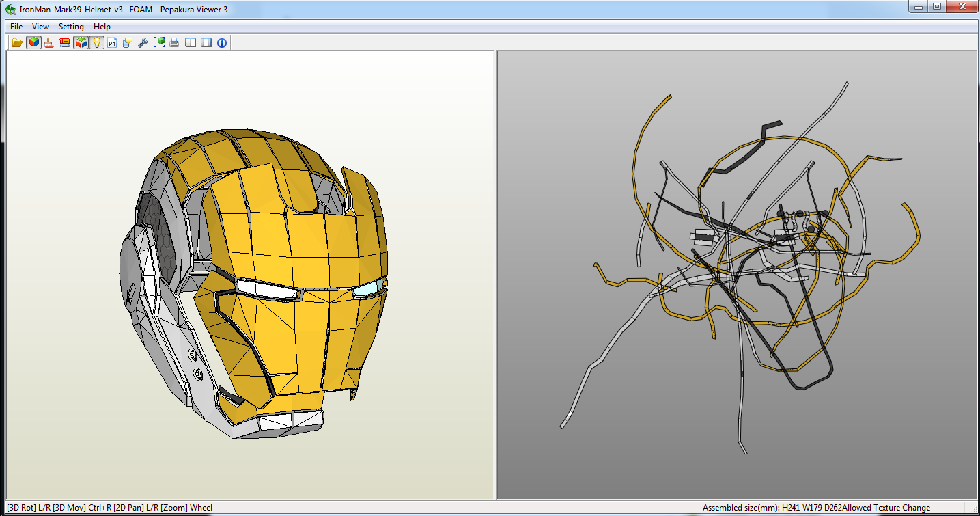Toggle the open cube unfold view icon
980x516 pixels.
pos(81,42)
